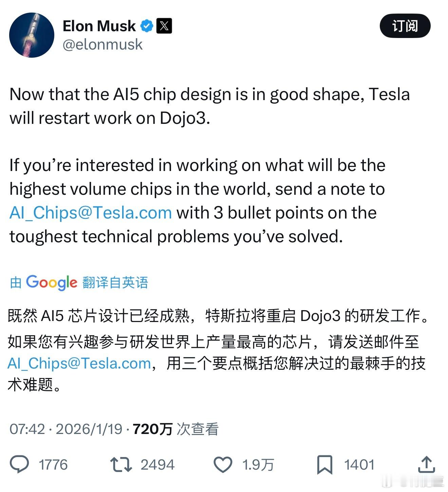Click the 720万 view count
Screen dimensions: 448x492
point(153,429)
